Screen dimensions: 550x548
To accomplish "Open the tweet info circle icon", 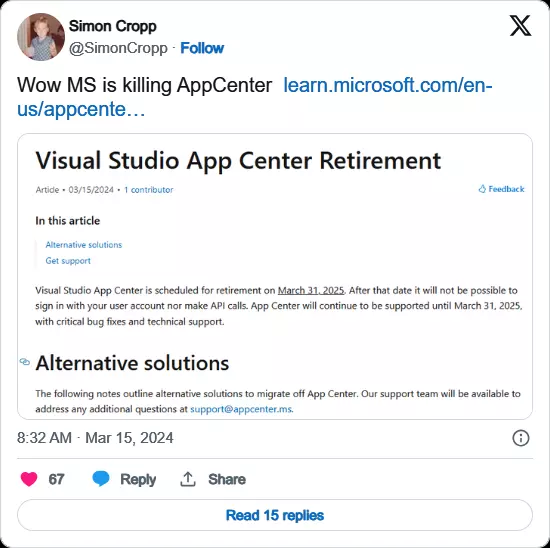I will pyautogui.click(x=521, y=438).
